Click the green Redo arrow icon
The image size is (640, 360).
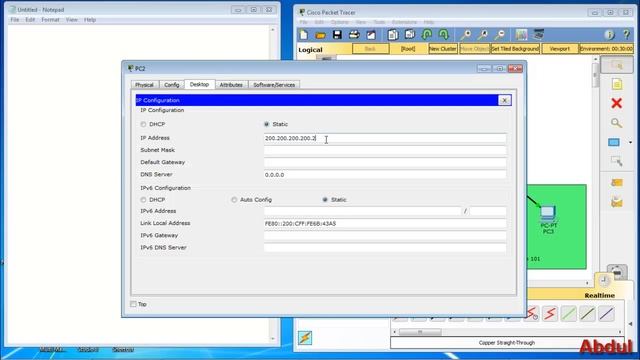click(x=444, y=35)
